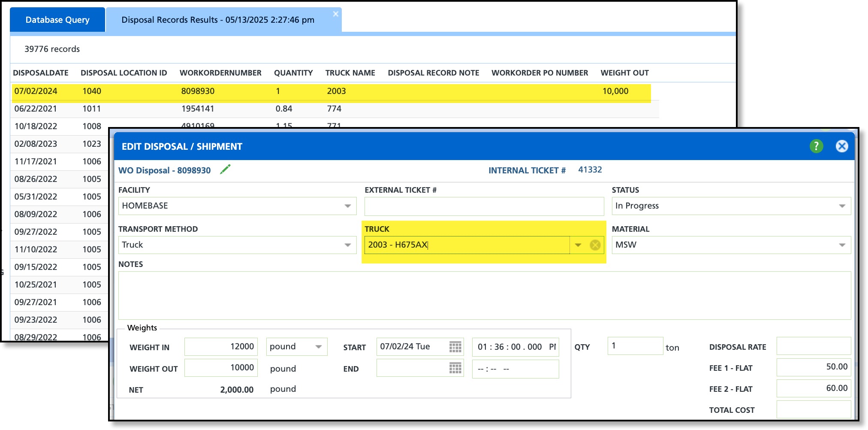Expand the Material dropdown showing MSW

point(842,245)
